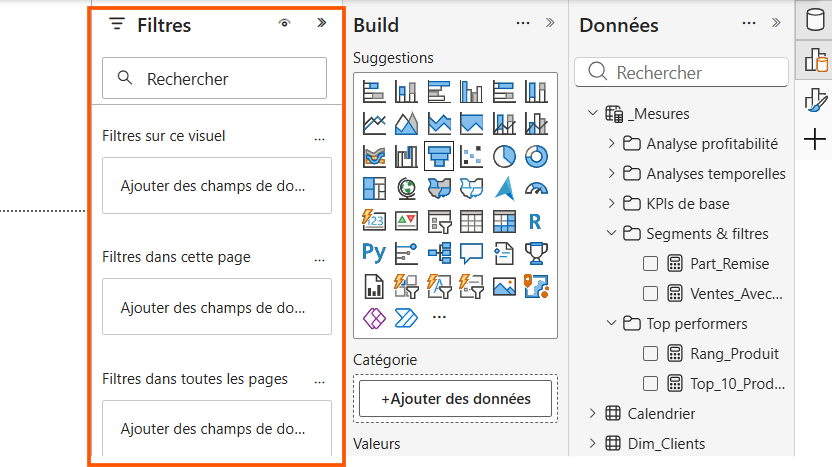Select the stacked bar chart visual
The image size is (832, 467).
(374, 92)
